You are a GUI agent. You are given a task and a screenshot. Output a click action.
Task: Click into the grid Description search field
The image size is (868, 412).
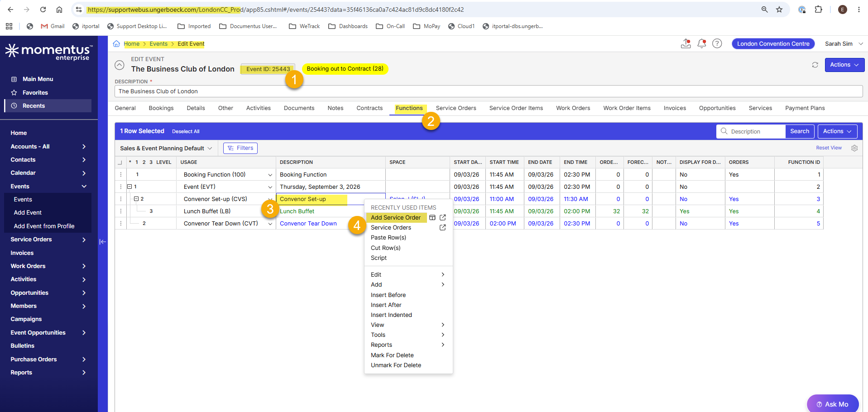(752, 131)
